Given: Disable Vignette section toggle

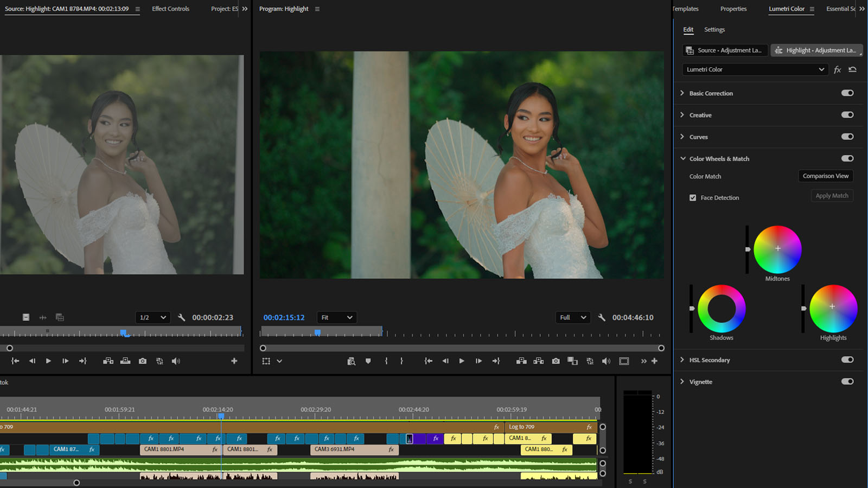Looking at the screenshot, I should point(847,381).
